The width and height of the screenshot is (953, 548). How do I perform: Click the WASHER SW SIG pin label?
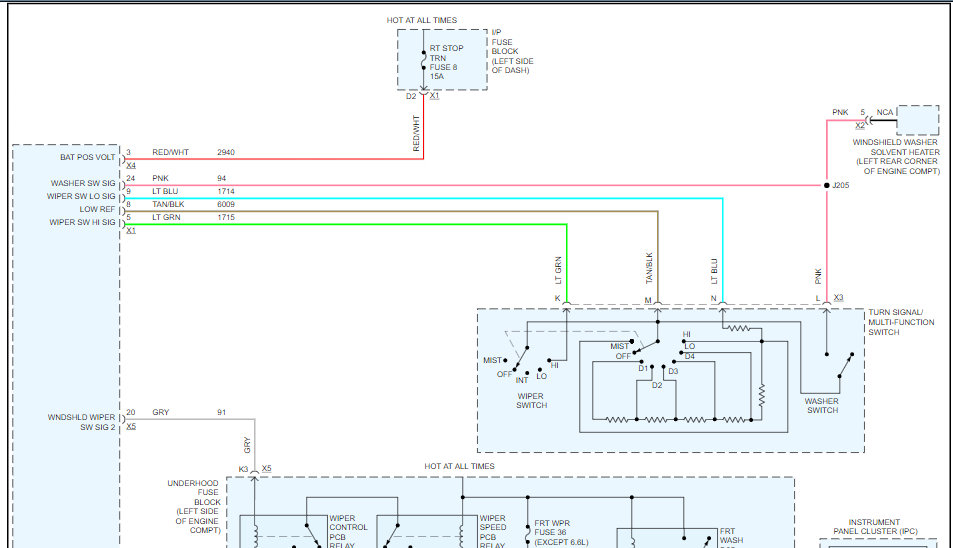(x=83, y=183)
